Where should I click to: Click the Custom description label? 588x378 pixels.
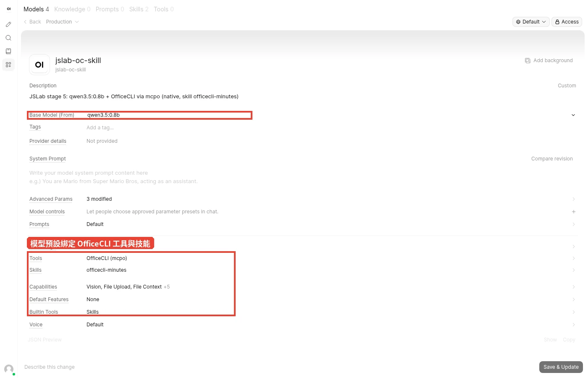[567, 86]
